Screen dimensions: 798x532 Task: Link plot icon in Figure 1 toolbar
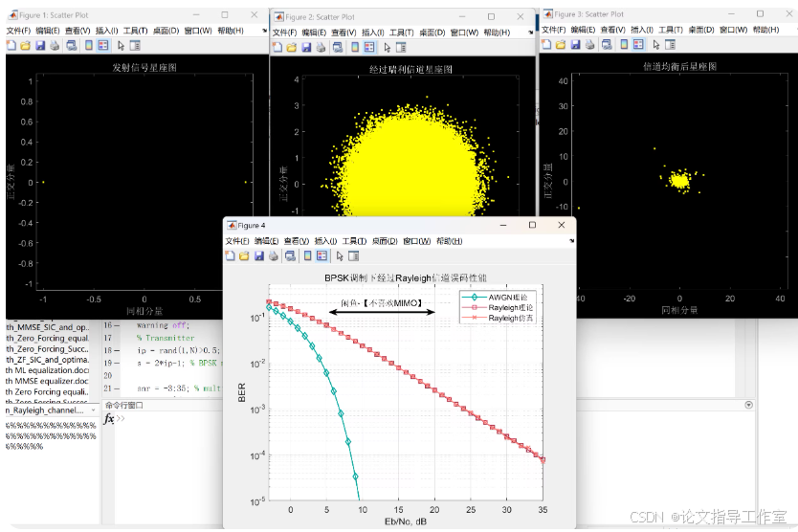point(71,46)
